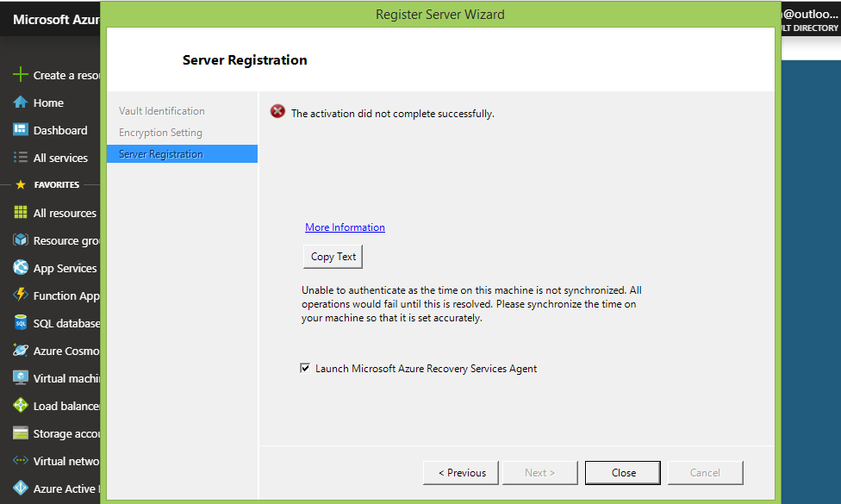Uncheck Launch Microsoft Azure Recovery Services Agent
This screenshot has width=841, height=504.
(305, 368)
